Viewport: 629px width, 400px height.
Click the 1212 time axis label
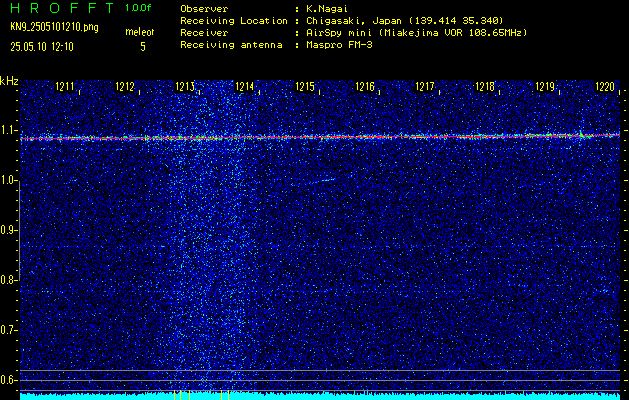(125, 86)
